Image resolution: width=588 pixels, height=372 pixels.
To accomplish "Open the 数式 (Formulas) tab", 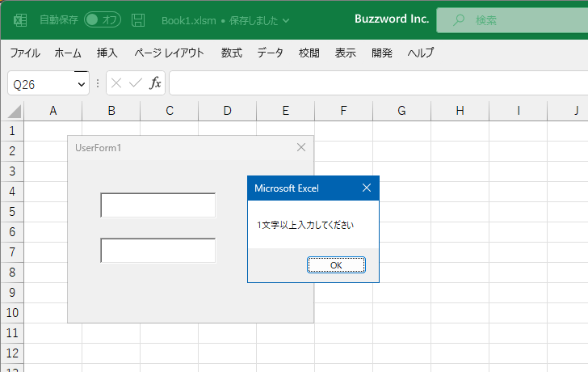I will click(x=231, y=53).
